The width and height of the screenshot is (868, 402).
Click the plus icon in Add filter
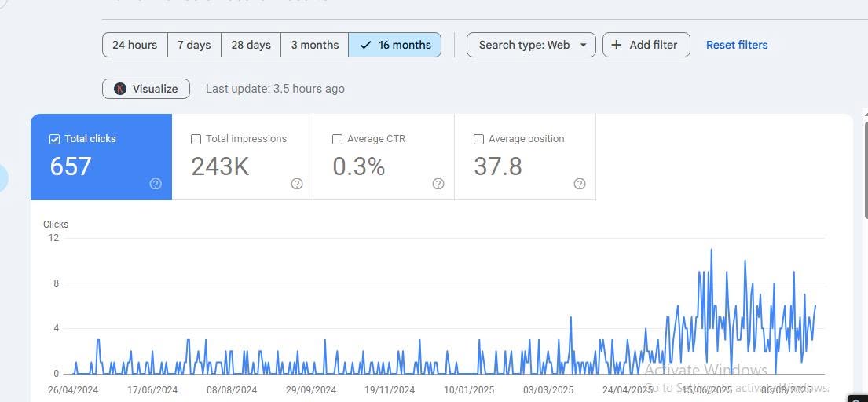[x=616, y=46]
